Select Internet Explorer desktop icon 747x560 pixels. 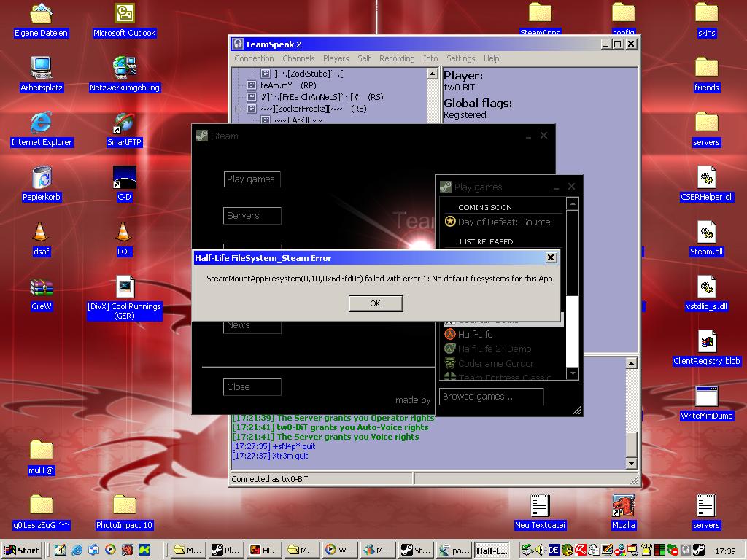41,130
